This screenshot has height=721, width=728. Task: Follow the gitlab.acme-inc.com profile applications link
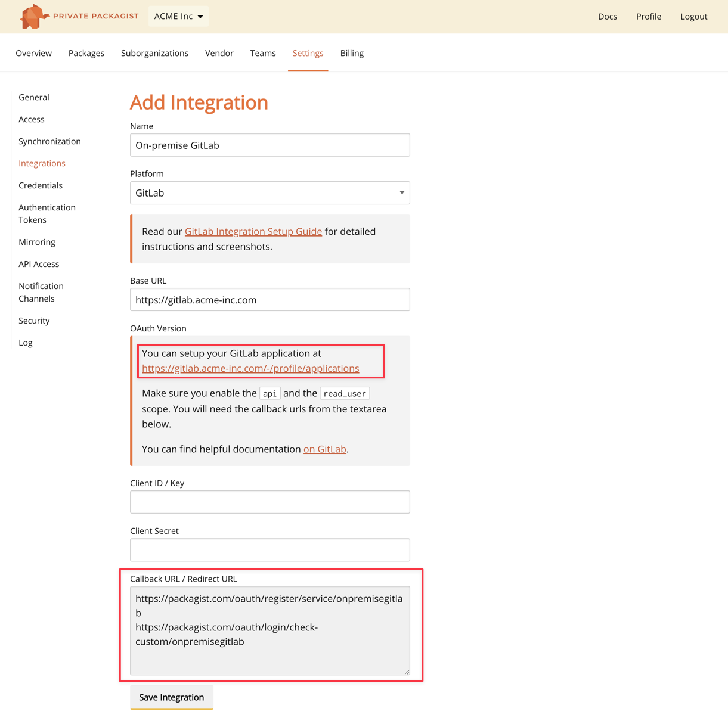pyautogui.click(x=250, y=368)
